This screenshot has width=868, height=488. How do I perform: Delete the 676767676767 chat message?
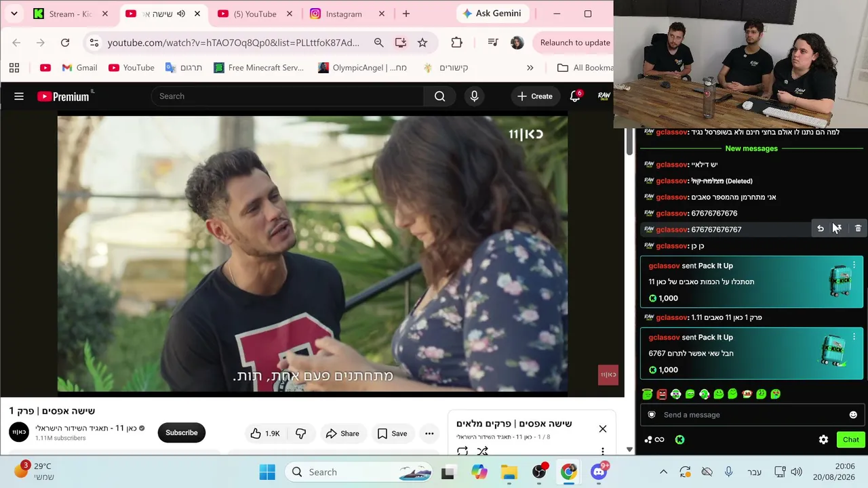[858, 229]
